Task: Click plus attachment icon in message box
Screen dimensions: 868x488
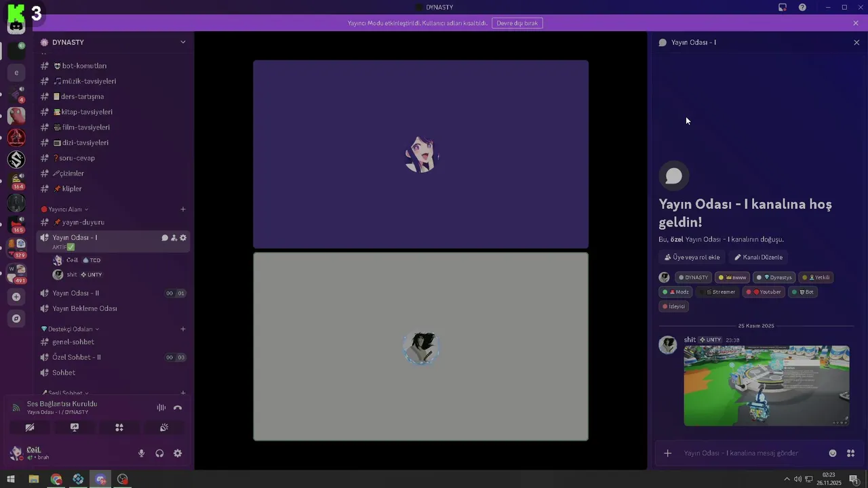Action: [668, 453]
